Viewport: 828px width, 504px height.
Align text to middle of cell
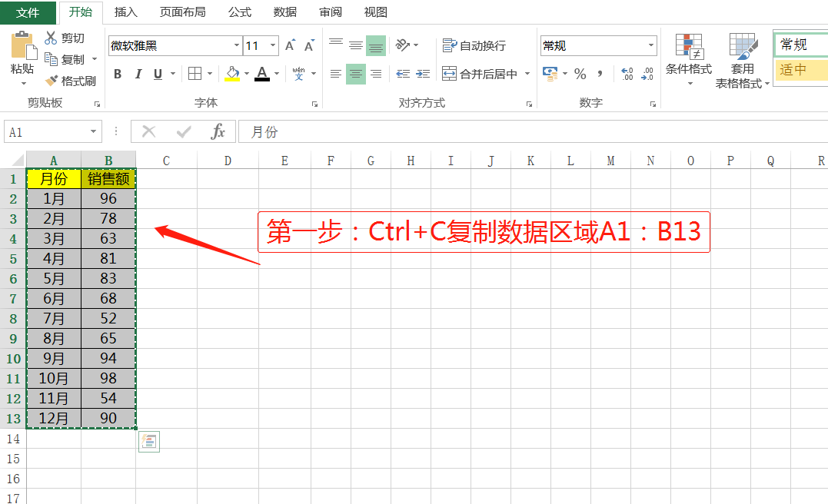coord(356,45)
